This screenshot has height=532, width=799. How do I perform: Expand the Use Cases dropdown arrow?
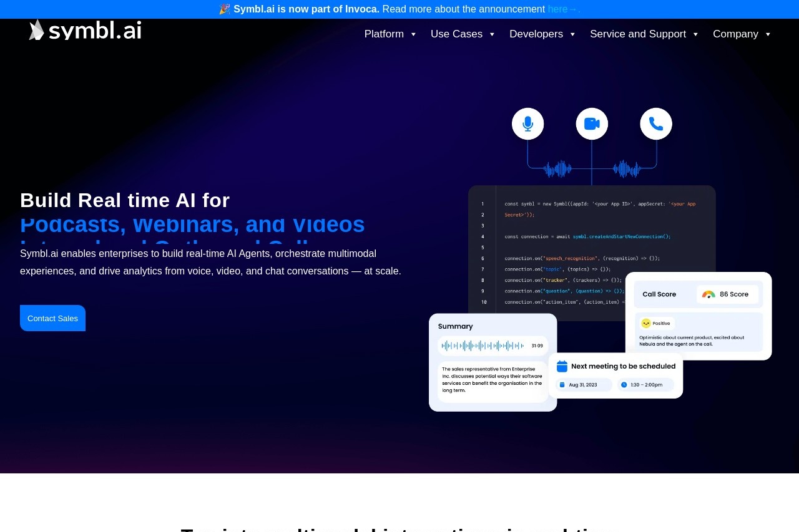[492, 34]
